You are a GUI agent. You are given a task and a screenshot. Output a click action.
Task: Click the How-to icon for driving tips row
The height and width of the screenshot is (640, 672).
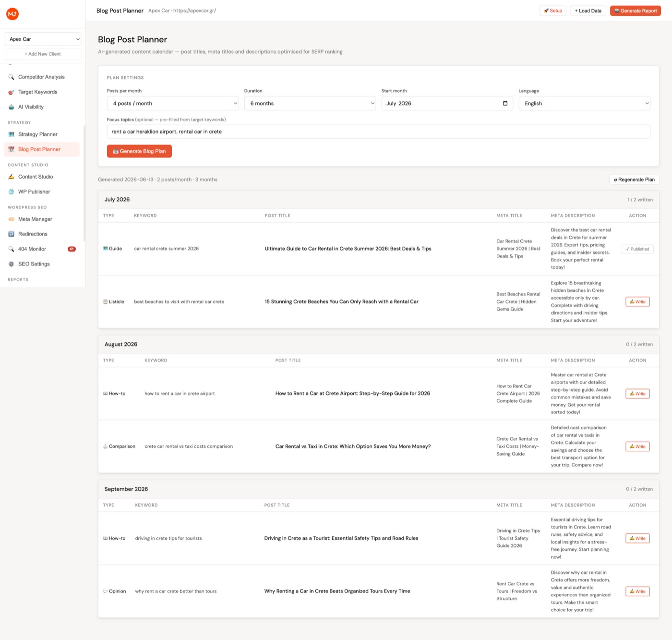[x=106, y=539]
